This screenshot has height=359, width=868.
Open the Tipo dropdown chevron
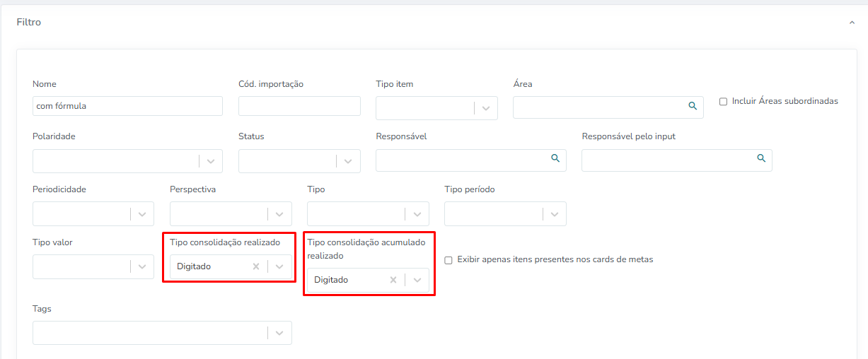(417, 214)
